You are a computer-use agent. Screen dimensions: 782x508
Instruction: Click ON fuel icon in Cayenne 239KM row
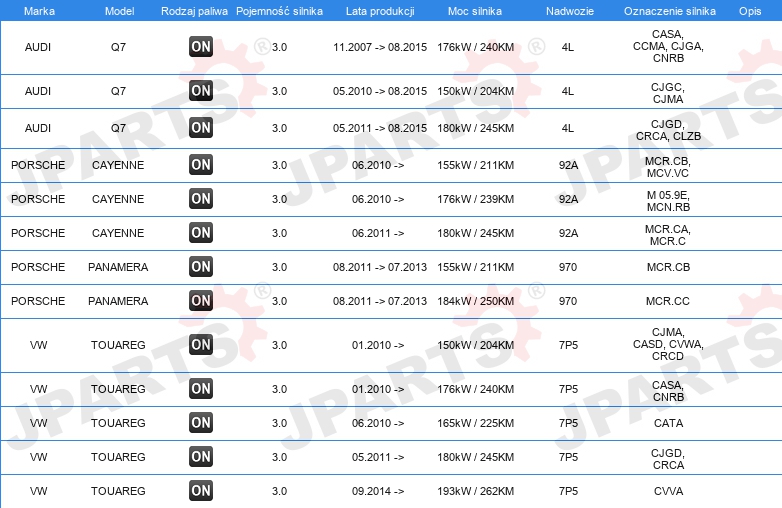click(201, 198)
